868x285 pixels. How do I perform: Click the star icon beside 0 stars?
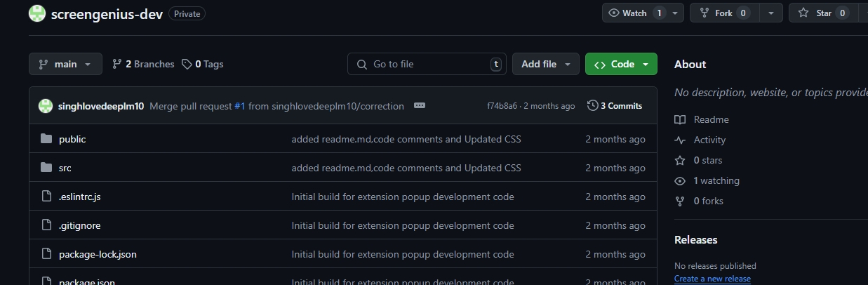point(680,160)
